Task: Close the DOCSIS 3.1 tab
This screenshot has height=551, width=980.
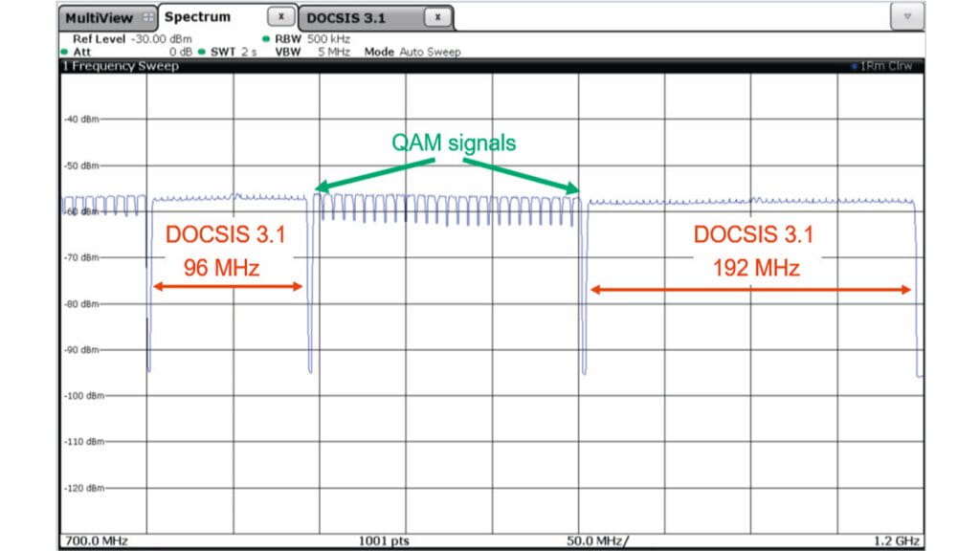Action: click(x=436, y=16)
